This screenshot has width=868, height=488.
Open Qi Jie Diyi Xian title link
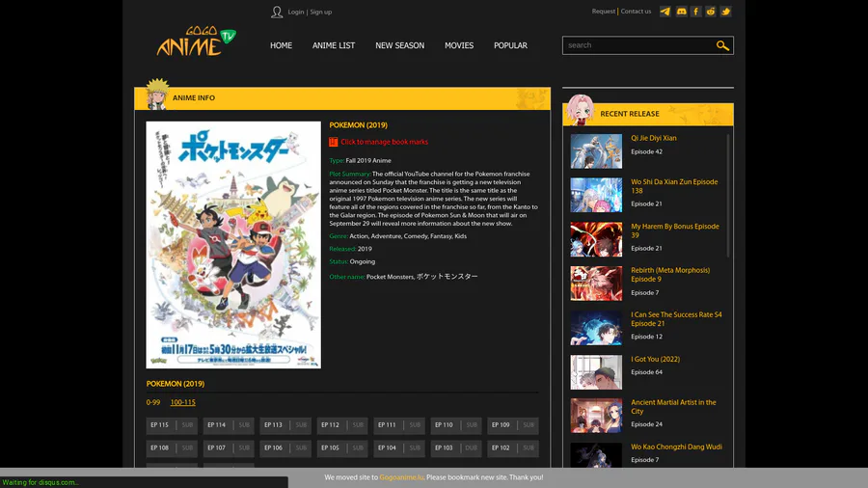point(654,138)
